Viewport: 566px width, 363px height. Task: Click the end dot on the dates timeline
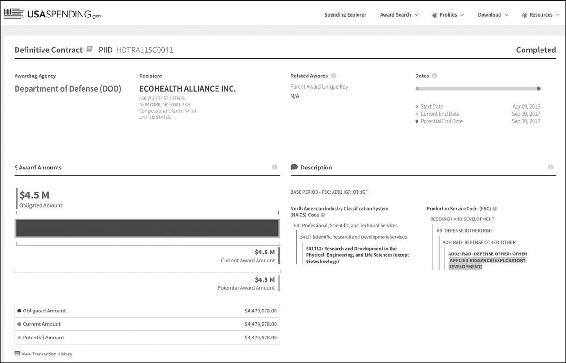point(539,88)
